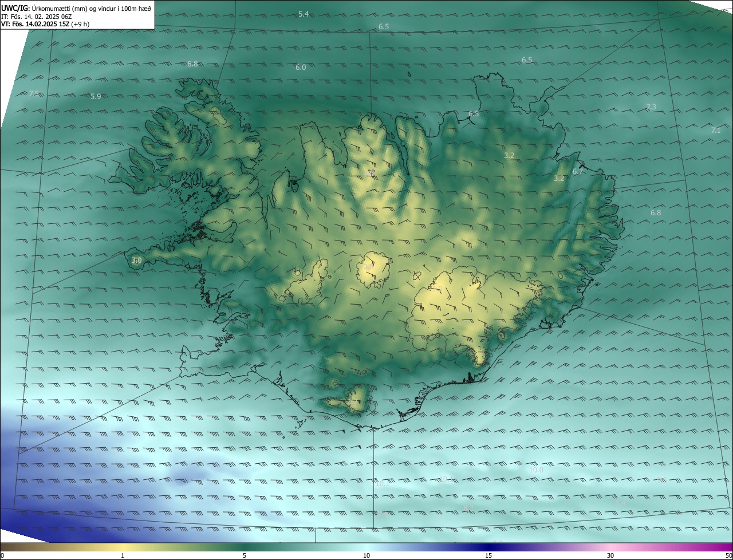Click the 7.5 value label
The image size is (733, 560).
(34, 93)
